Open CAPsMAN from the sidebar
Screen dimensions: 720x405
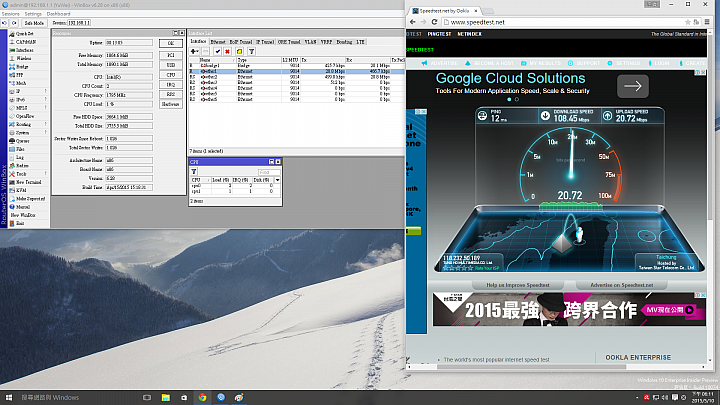(x=26, y=42)
